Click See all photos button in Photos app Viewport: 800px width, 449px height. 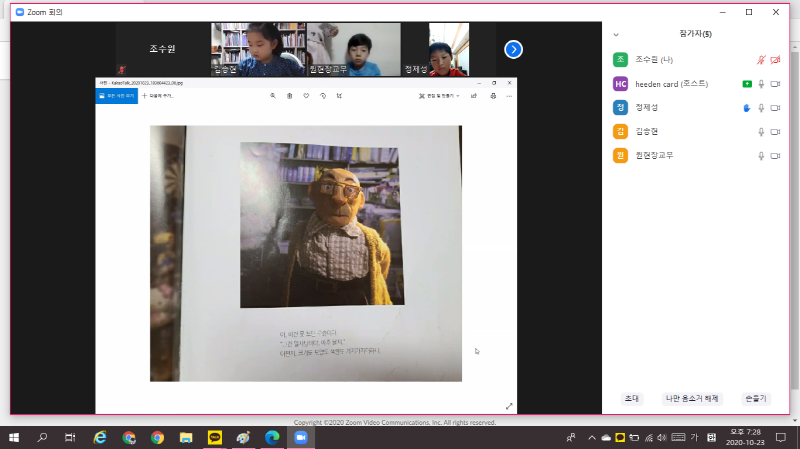tap(116, 96)
